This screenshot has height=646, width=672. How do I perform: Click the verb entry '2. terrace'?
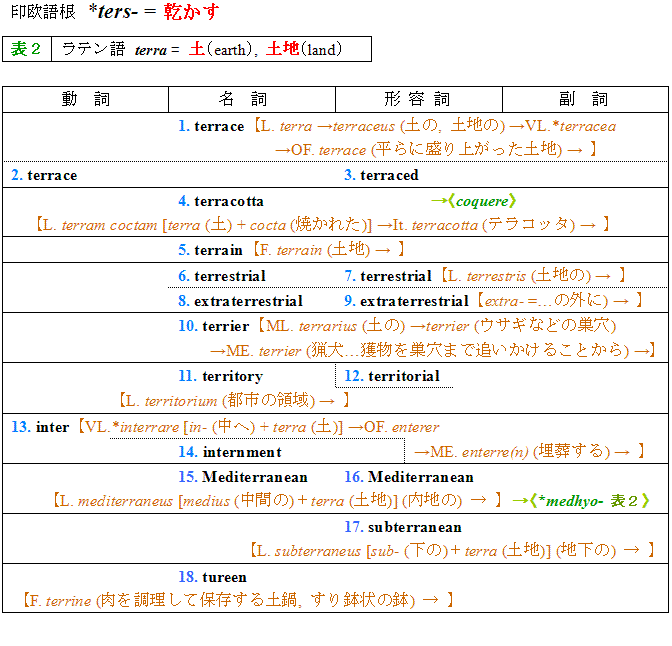(x=44, y=175)
